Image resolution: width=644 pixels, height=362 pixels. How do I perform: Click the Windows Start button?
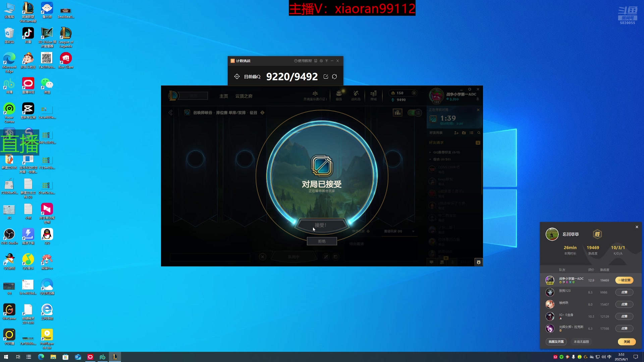[x=6, y=357]
